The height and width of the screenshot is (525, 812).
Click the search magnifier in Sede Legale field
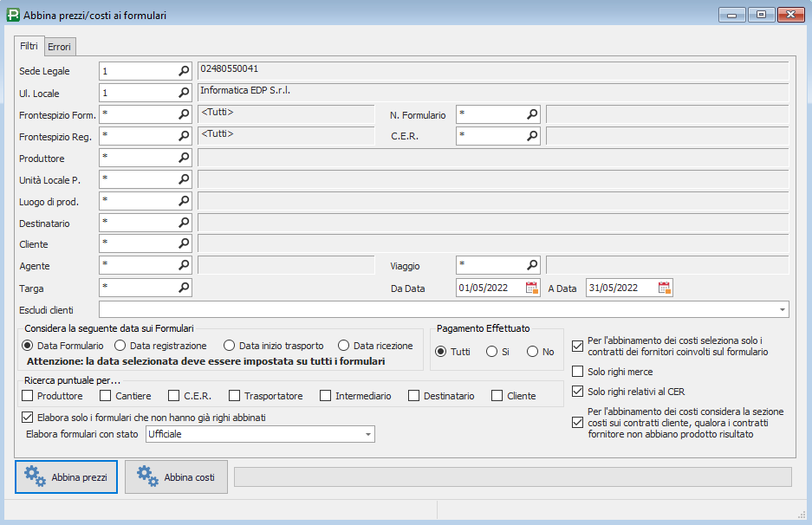coord(184,71)
